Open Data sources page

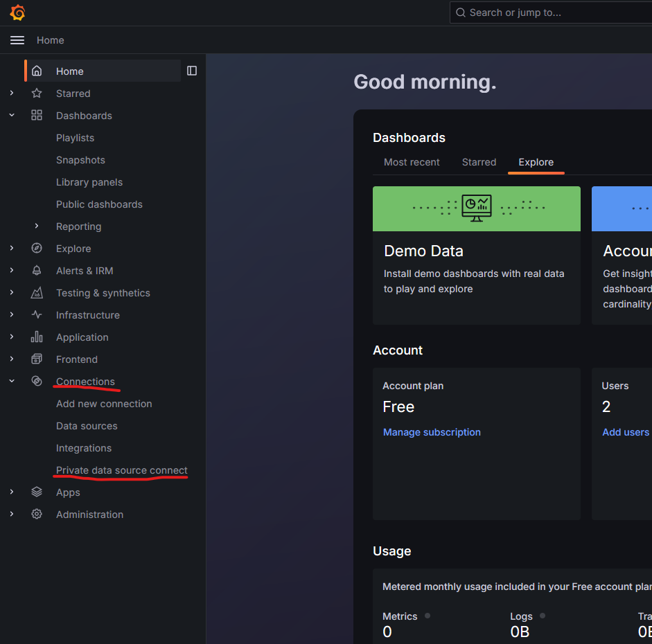coord(87,426)
